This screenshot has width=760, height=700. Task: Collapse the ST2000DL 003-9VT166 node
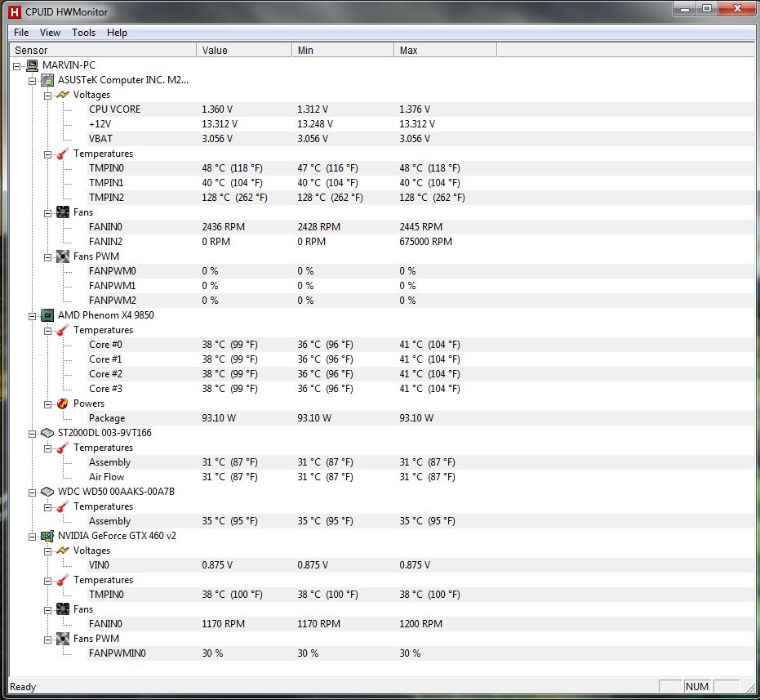click(x=33, y=434)
